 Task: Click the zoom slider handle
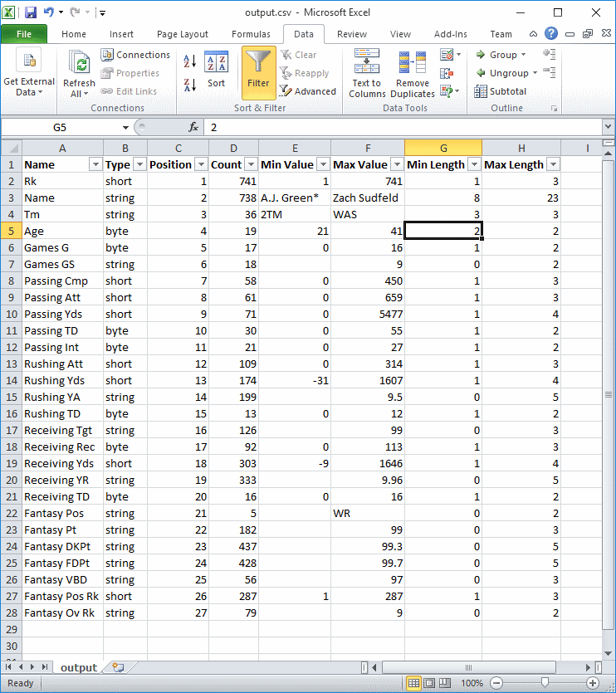[545, 683]
